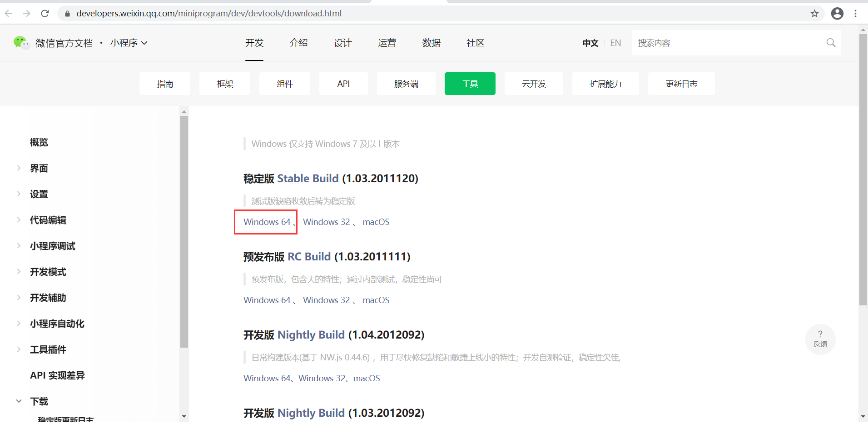Click the page scroll-down arrow
The width and height of the screenshot is (868, 424).
(x=863, y=416)
